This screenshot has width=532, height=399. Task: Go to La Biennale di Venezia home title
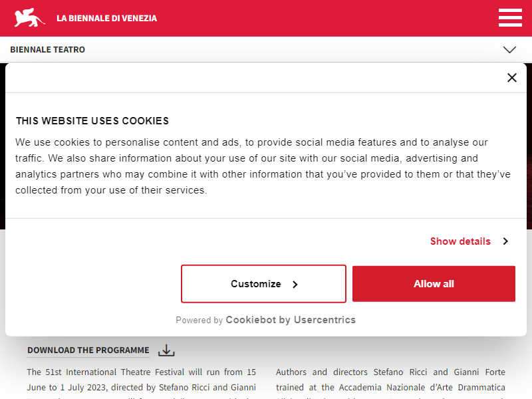pos(106,19)
